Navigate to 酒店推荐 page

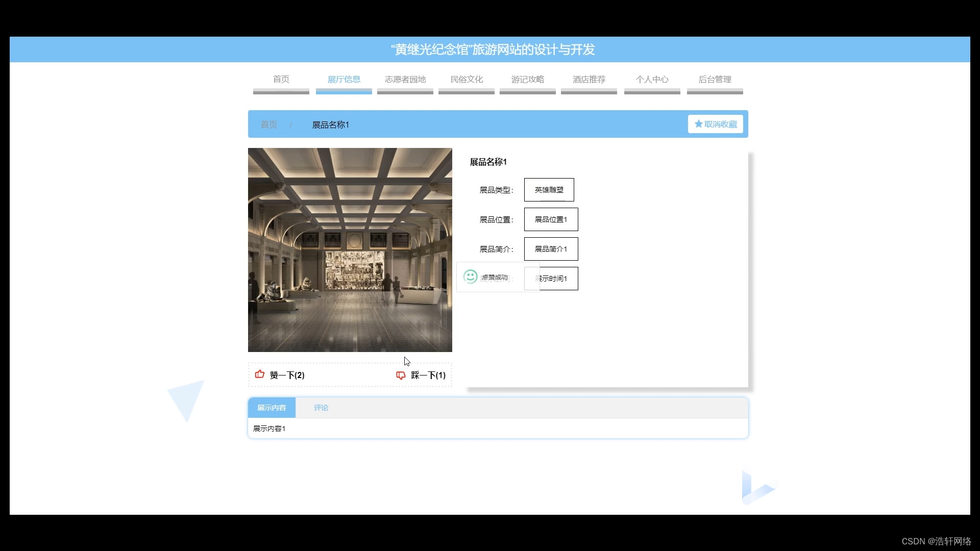point(589,80)
